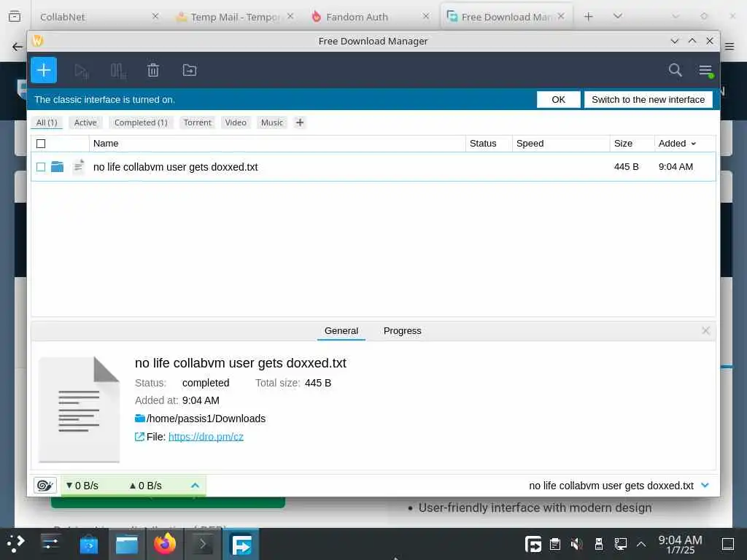
Task: Select the All (1) filter tab
Action: (x=47, y=122)
